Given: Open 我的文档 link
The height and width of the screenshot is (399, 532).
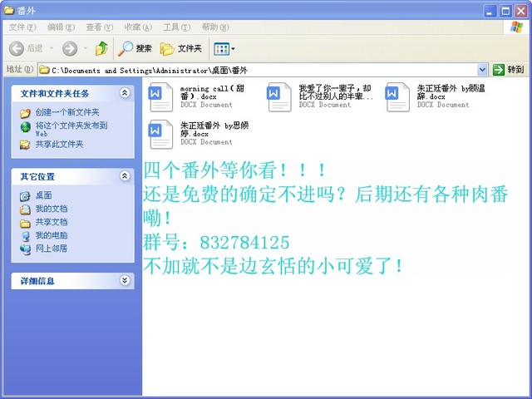Looking at the screenshot, I should tap(52, 209).
